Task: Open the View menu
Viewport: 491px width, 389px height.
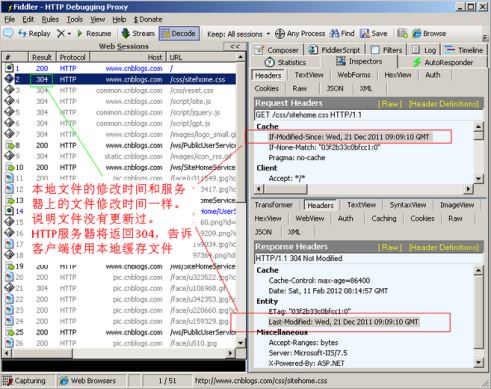Action: click(x=97, y=19)
